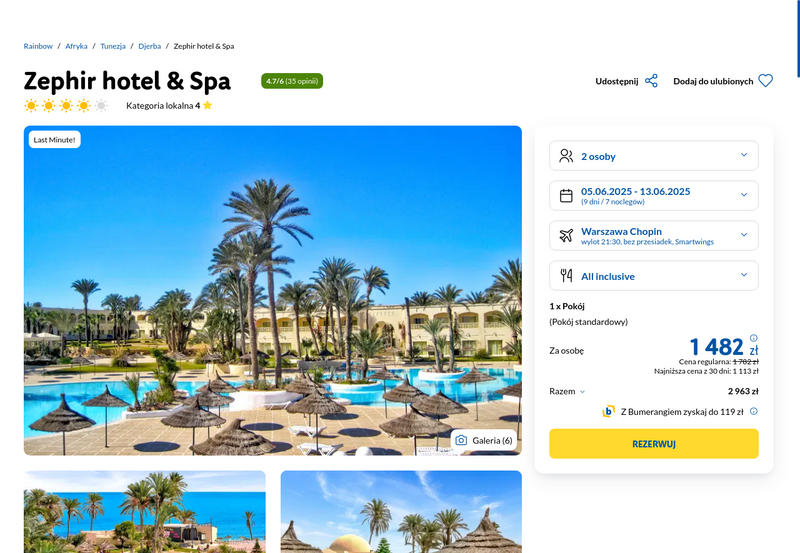Click the calendar icon in the date selector
Image resolution: width=800 pixels, height=553 pixels.
click(566, 196)
